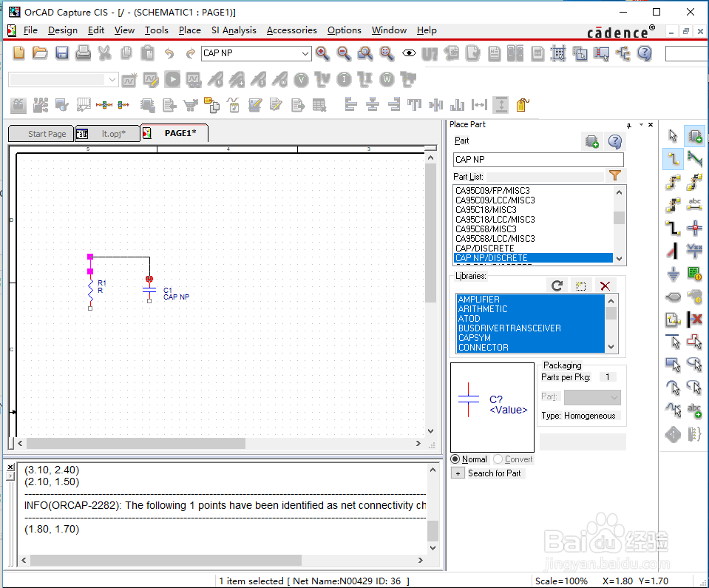Click the session log vertical scrollbar
The image size is (709, 588).
(432, 509)
